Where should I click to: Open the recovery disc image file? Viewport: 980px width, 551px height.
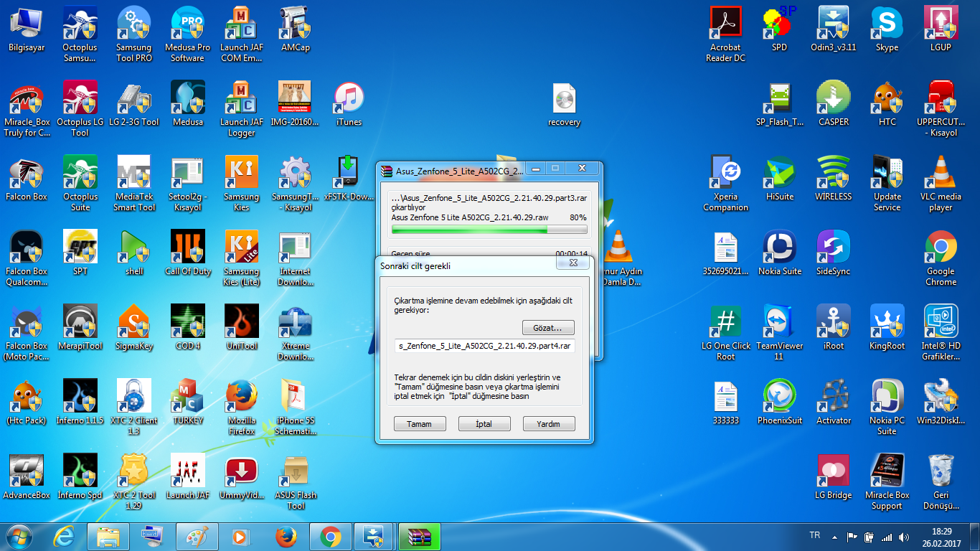tap(565, 105)
